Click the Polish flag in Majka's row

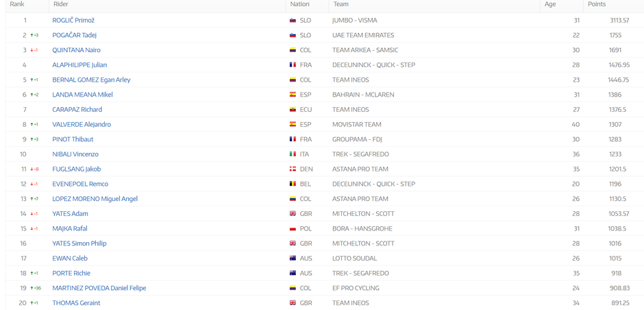293,229
